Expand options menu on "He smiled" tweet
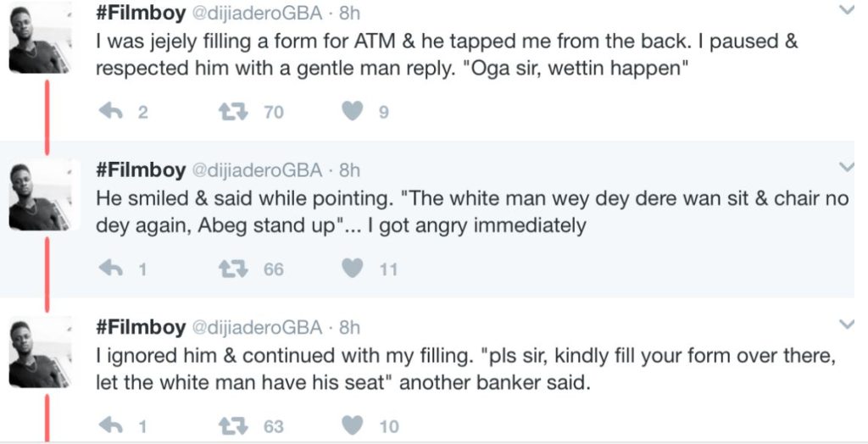Screen dimensions: 868x444 coord(845,167)
